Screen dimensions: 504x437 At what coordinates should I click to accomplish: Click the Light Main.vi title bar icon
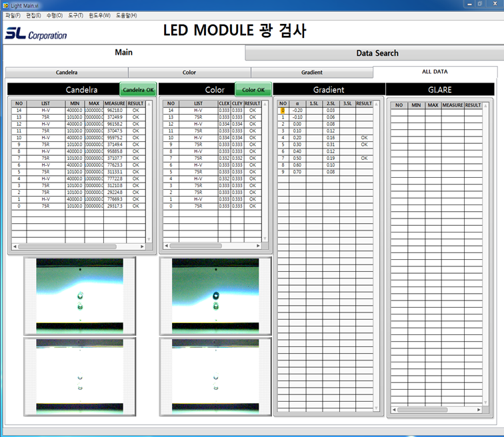pos(6,5)
